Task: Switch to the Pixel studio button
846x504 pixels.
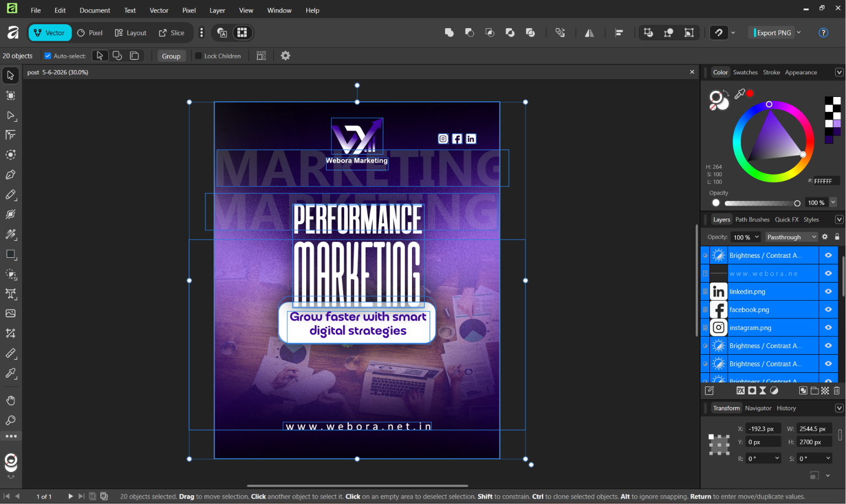Action: [90, 32]
